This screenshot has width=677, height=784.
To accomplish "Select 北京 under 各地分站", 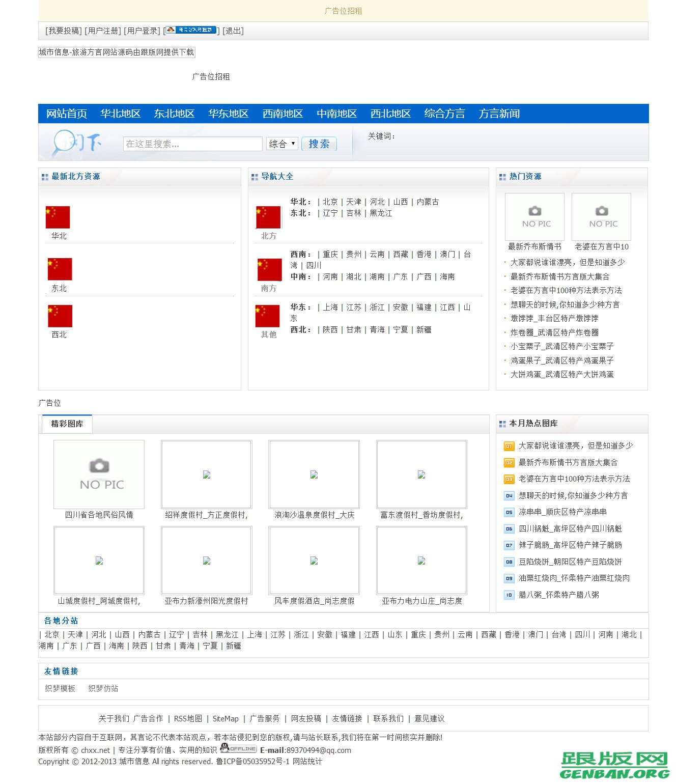I will (x=50, y=634).
